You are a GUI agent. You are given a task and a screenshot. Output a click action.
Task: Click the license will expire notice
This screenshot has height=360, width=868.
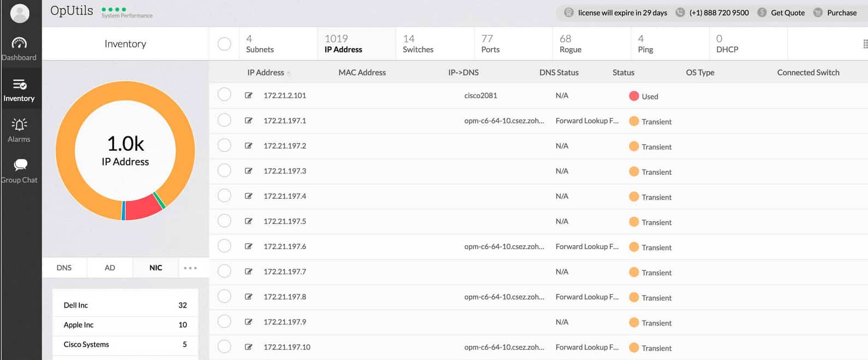click(623, 13)
